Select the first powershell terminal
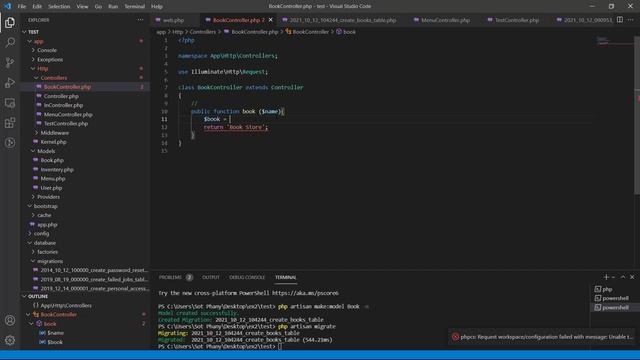 click(612, 298)
